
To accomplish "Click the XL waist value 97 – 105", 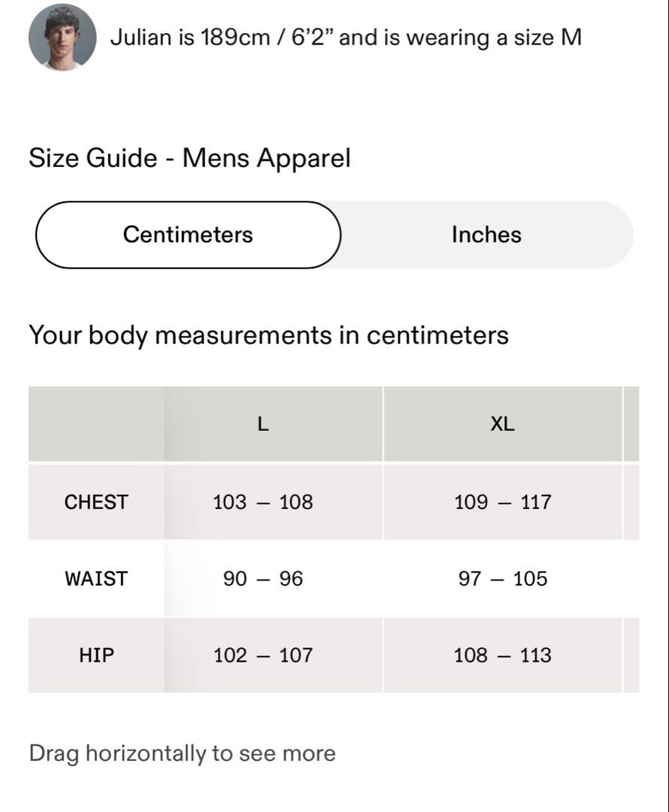I will (x=502, y=579).
